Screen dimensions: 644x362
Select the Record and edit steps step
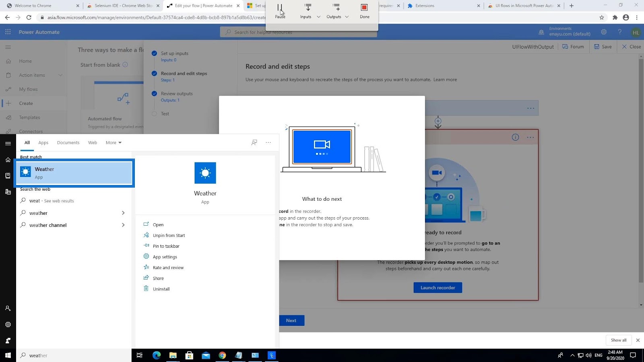pyautogui.click(x=184, y=74)
